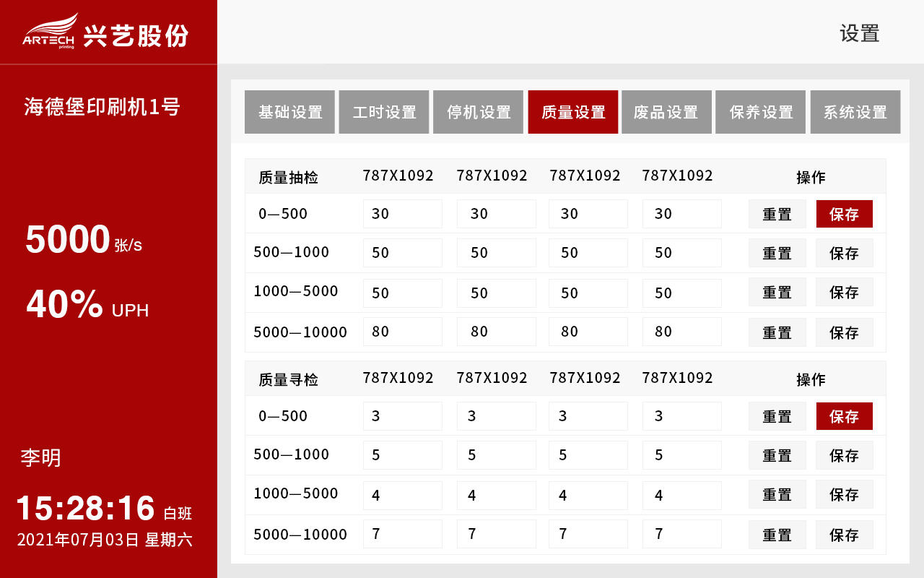Open the 保养设置 tab
Viewport: 924px width, 578px height.
761,112
